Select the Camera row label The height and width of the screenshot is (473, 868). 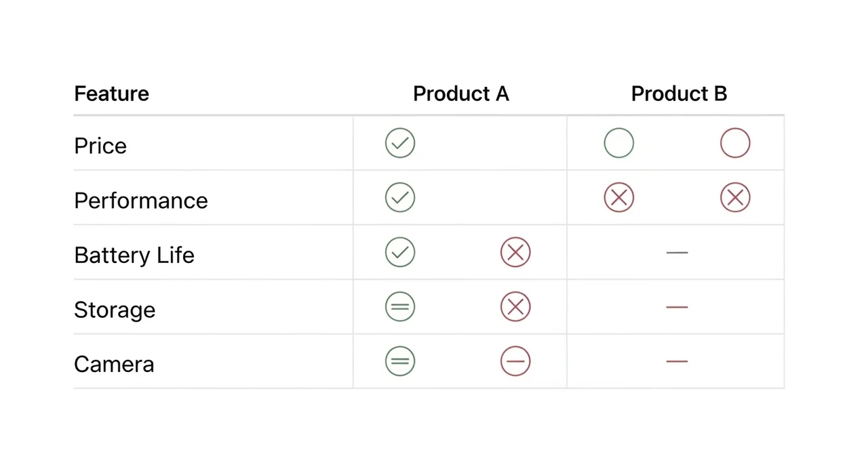coord(114,364)
